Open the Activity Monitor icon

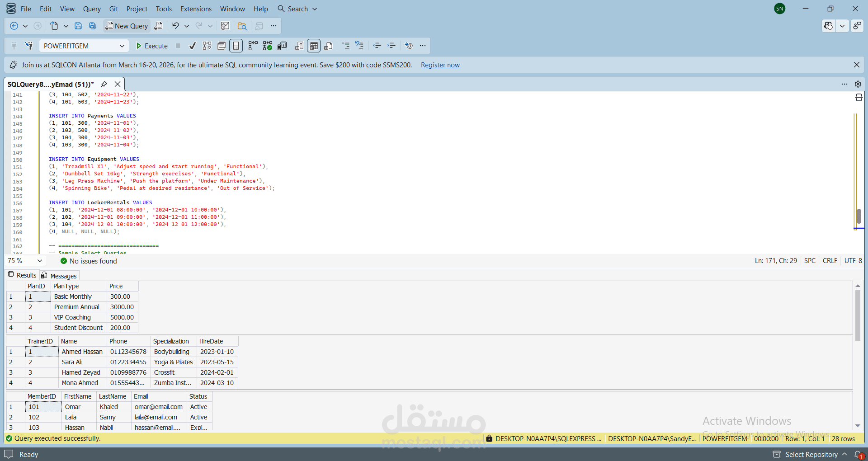[x=225, y=26]
